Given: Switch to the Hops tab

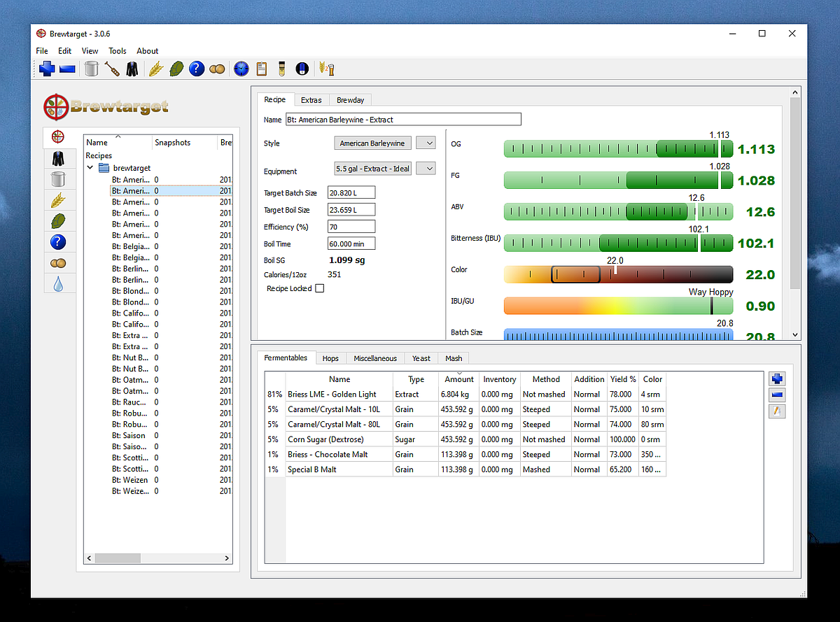Looking at the screenshot, I should [x=330, y=358].
